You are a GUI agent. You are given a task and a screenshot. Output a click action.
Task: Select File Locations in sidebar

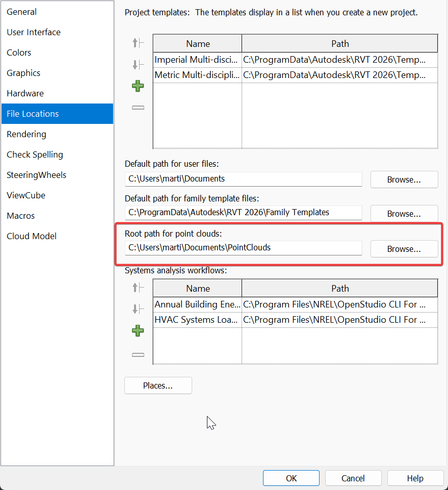click(x=57, y=114)
